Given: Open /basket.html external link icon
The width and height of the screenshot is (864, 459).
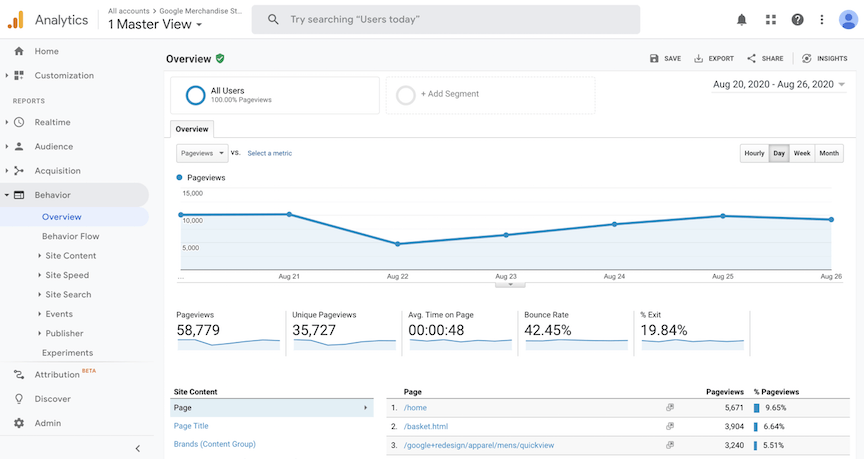Looking at the screenshot, I should pos(670,426).
